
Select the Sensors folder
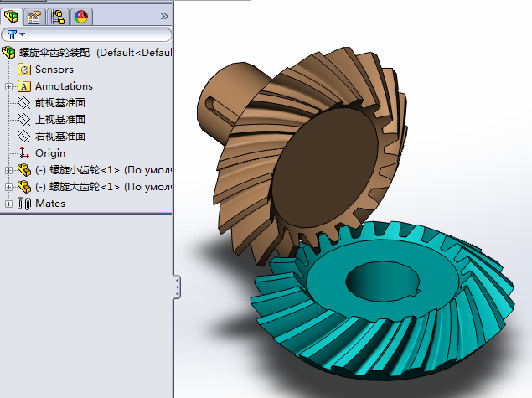click(x=54, y=70)
